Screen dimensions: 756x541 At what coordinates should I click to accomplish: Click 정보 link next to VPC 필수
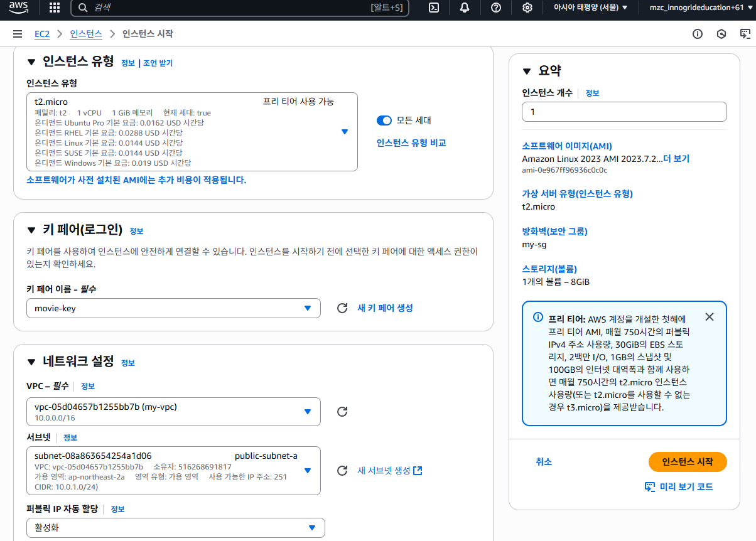coord(88,386)
